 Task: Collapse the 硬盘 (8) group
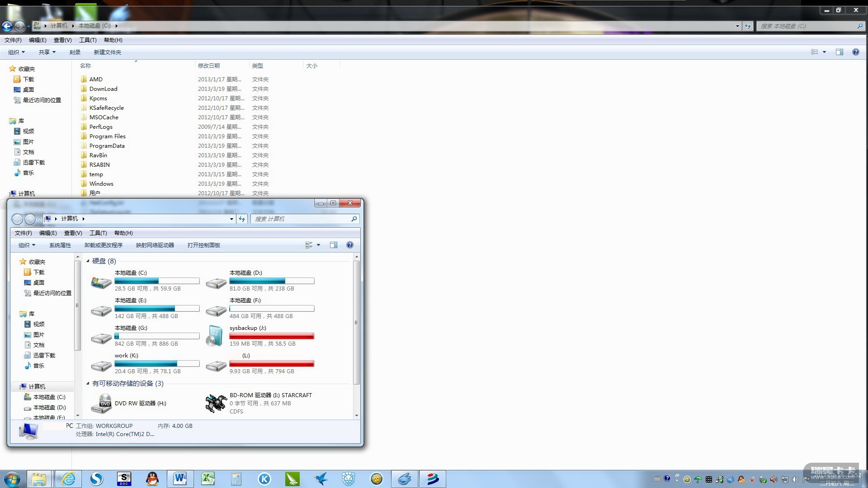pyautogui.click(x=88, y=261)
